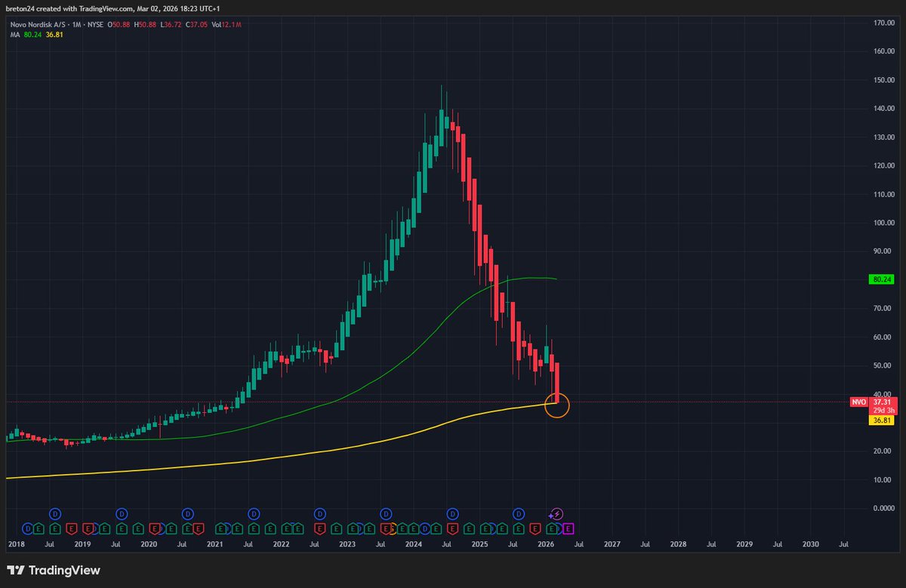Open the August 2018 dividend D marker
906x588 pixels.
(55, 514)
